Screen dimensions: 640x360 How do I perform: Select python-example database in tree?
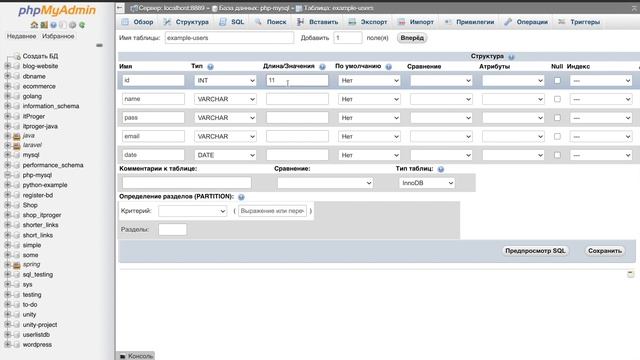(x=45, y=185)
